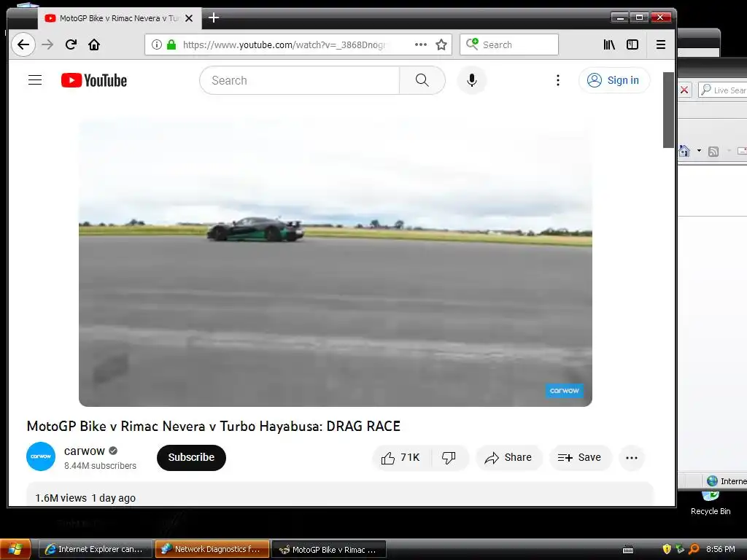The height and width of the screenshot is (560, 747).
Task: Open the Firefox home page
Action: 94,44
